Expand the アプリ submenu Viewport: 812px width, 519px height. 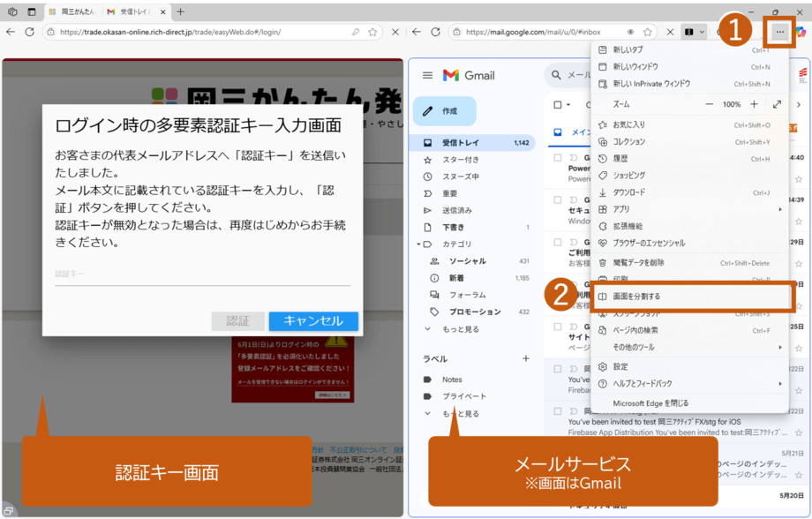pos(689,209)
